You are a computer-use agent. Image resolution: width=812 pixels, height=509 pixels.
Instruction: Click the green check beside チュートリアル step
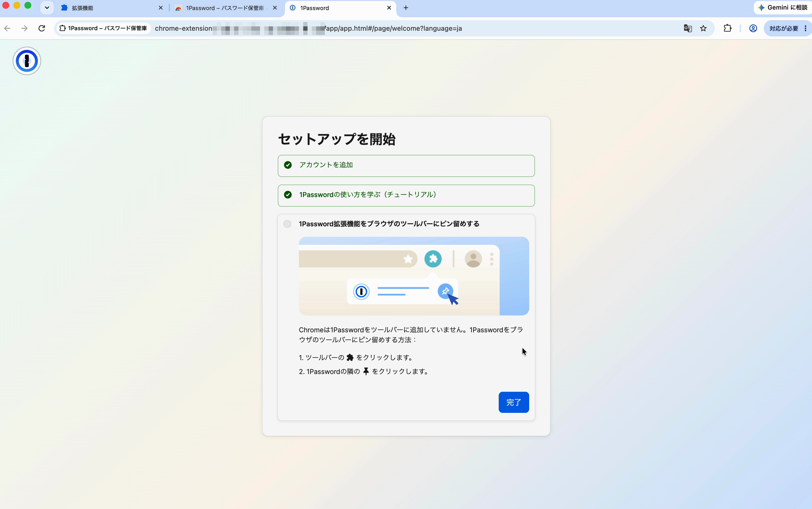288,195
